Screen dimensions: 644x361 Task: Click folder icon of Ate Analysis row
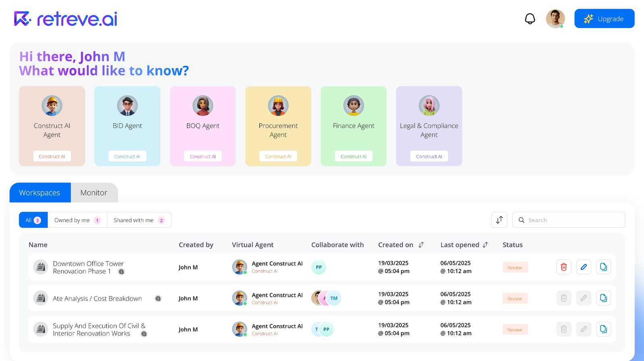click(x=40, y=298)
